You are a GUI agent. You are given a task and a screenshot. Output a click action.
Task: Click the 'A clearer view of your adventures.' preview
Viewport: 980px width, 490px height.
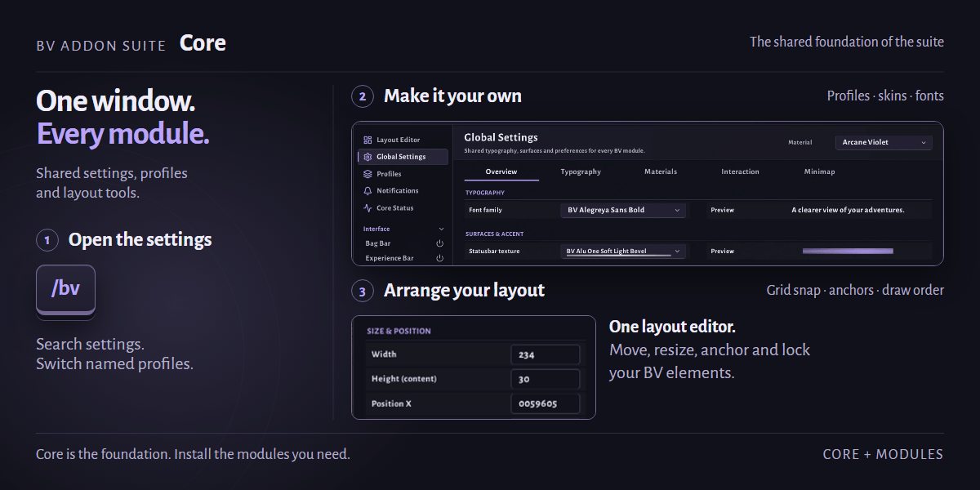click(x=848, y=210)
